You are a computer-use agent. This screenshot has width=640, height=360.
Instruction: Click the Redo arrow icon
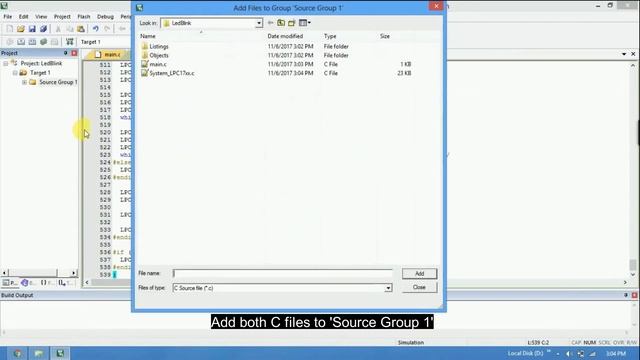click(107, 29)
